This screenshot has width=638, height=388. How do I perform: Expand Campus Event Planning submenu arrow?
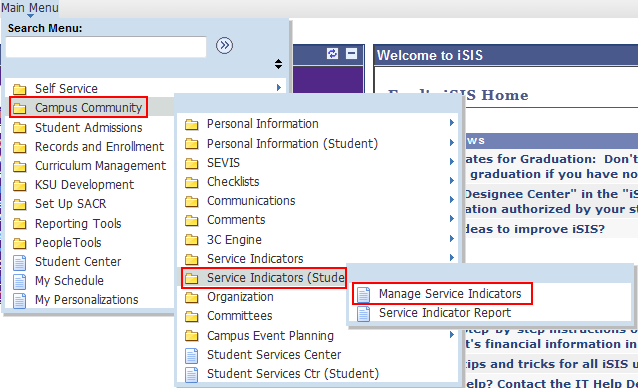[x=452, y=334]
